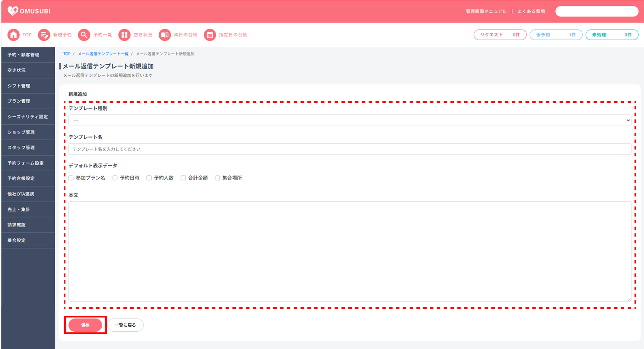644x349 pixels.
Task: Click the 新規予約 toolbar label
Action: click(x=62, y=35)
